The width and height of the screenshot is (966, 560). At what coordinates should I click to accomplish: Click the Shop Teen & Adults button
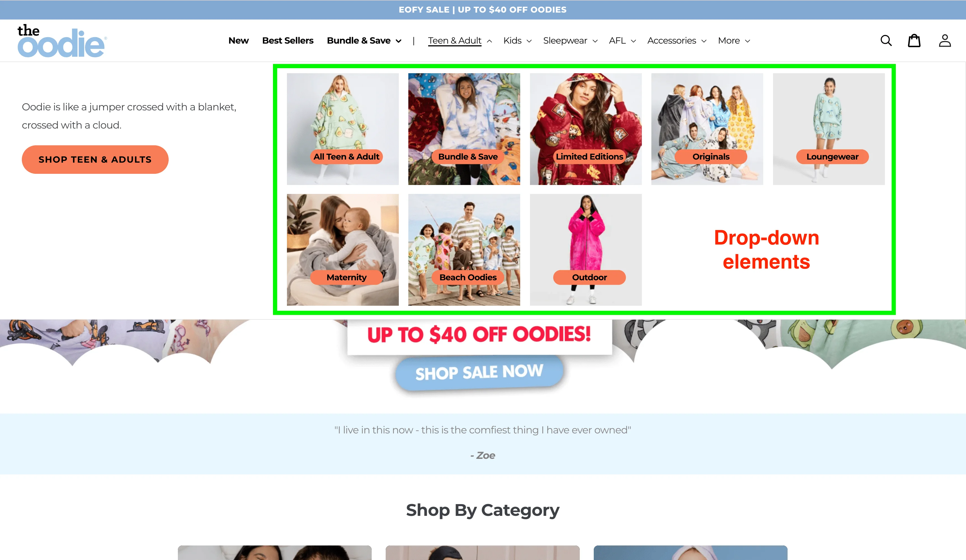95,159
